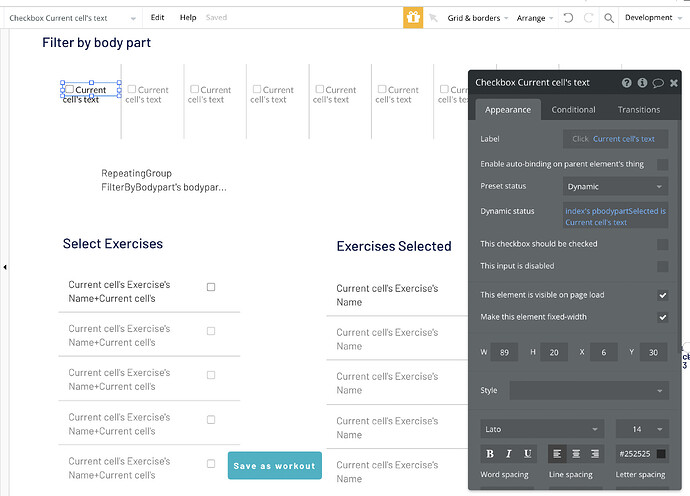Image resolution: width=690 pixels, height=496 pixels.
Task: Click the Saved status text
Action: tap(217, 18)
